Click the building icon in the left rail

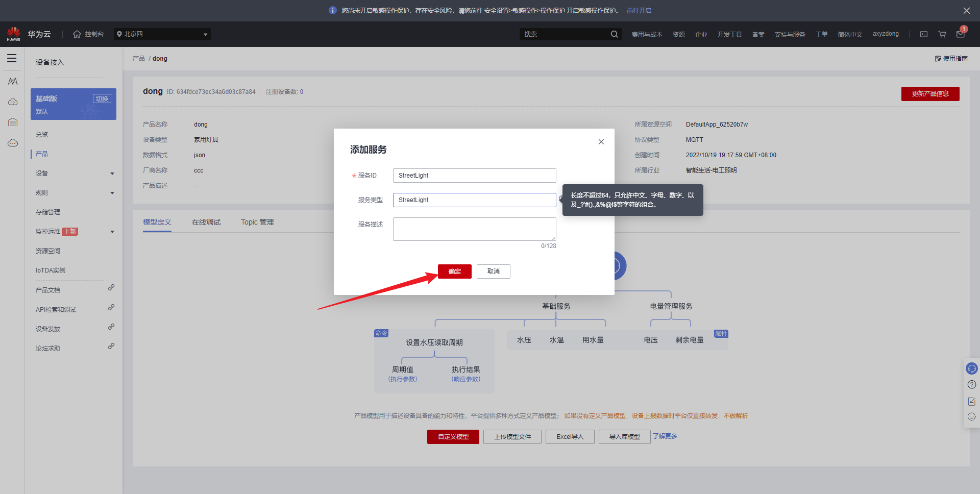[13, 122]
